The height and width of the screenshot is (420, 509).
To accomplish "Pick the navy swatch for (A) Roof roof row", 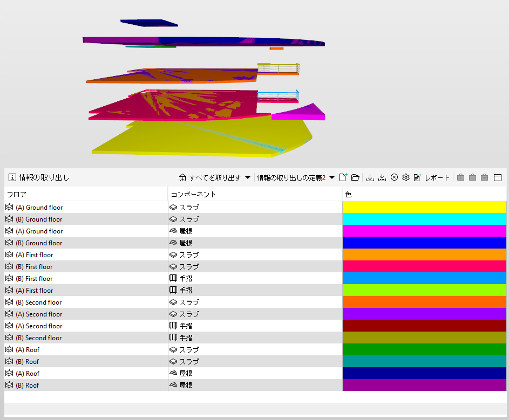I will pos(424,373).
